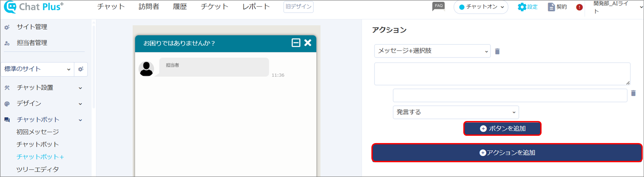
Task: Open チャットボット+ submenu item
Action: 40,157
